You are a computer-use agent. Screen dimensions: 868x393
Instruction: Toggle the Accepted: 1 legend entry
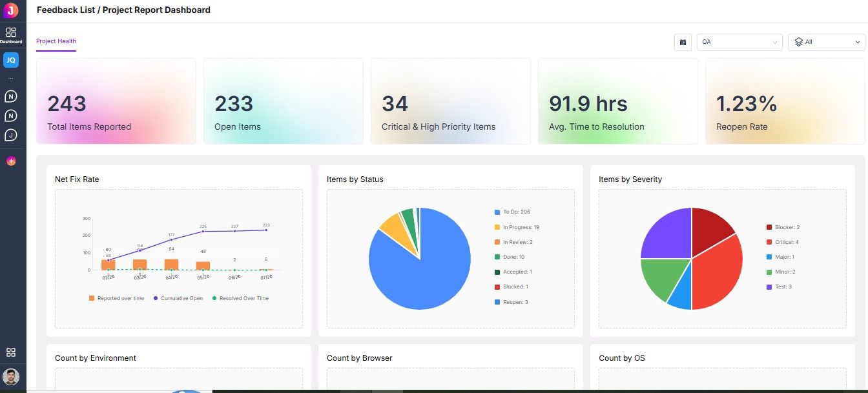click(x=513, y=272)
